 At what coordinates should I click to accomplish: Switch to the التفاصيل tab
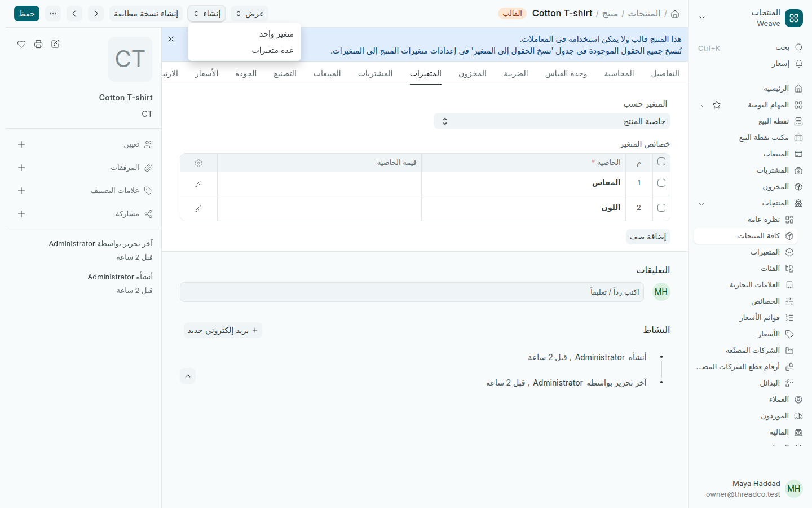click(665, 73)
